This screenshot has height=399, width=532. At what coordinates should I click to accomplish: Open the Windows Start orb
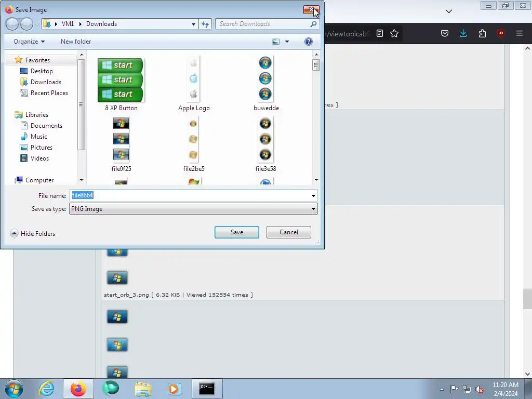[14, 389]
